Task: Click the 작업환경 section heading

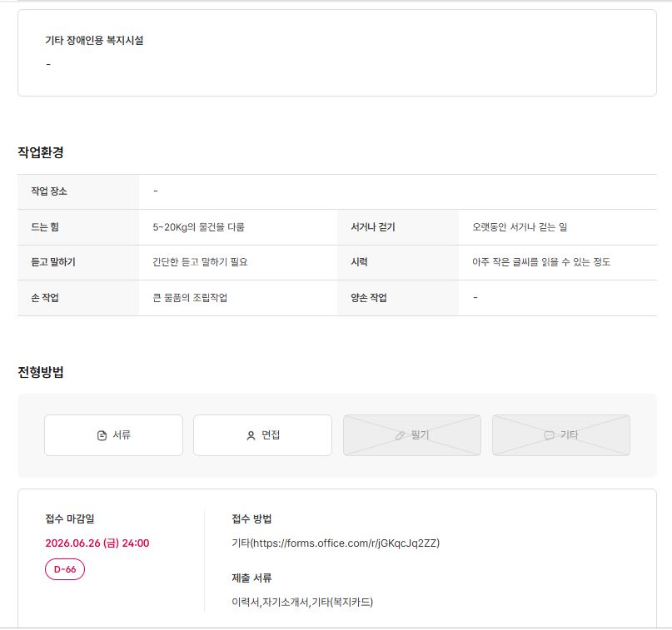Action: tap(41, 152)
